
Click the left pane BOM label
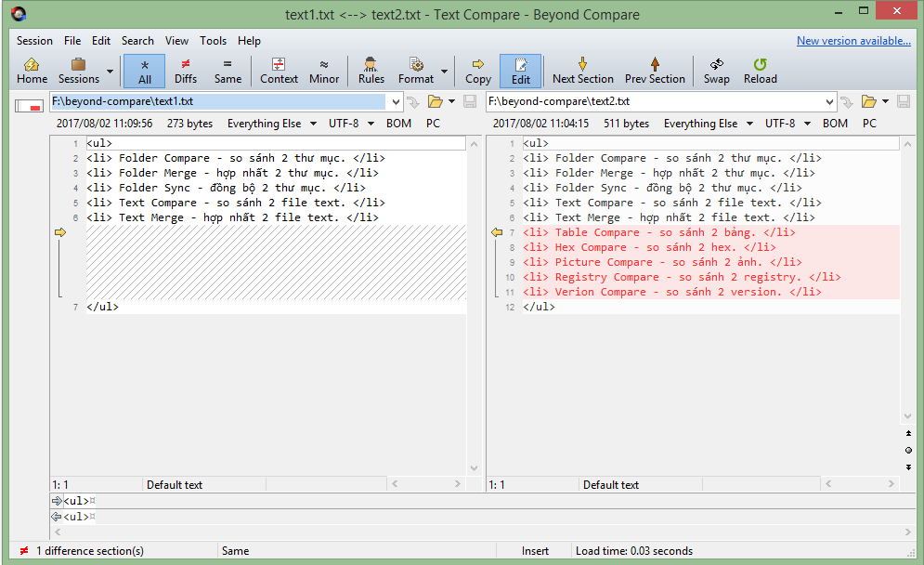[x=399, y=124]
